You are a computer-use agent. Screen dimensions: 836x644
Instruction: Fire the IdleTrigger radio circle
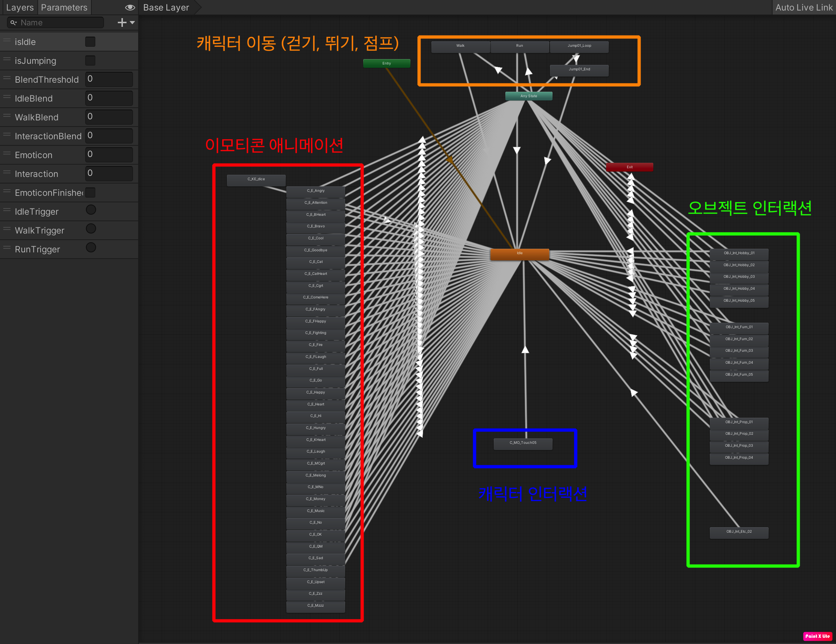pyautogui.click(x=91, y=210)
